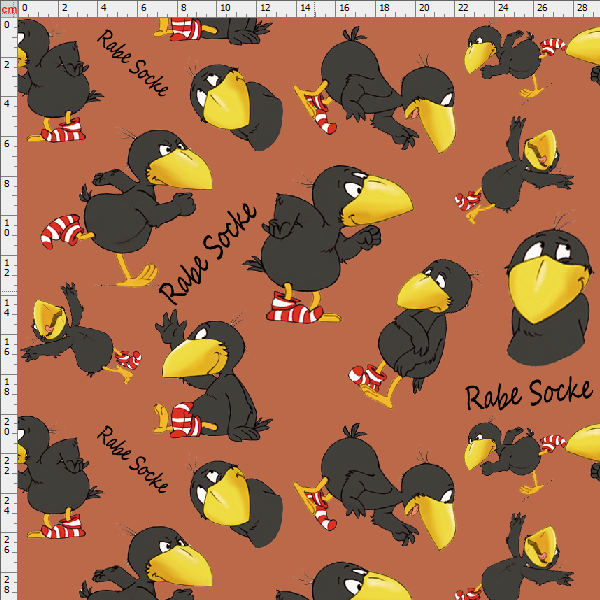
Task: Click the 28 mark on horizontal ruler
Action: click(581, 8)
